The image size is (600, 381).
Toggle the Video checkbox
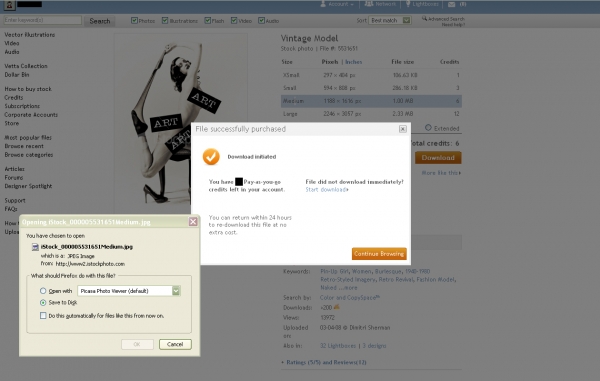(x=234, y=20)
